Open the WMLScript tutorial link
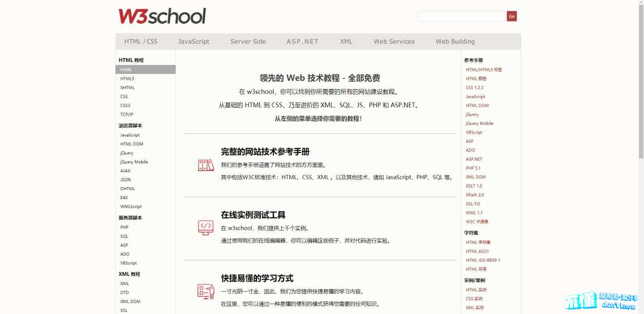 131,207
